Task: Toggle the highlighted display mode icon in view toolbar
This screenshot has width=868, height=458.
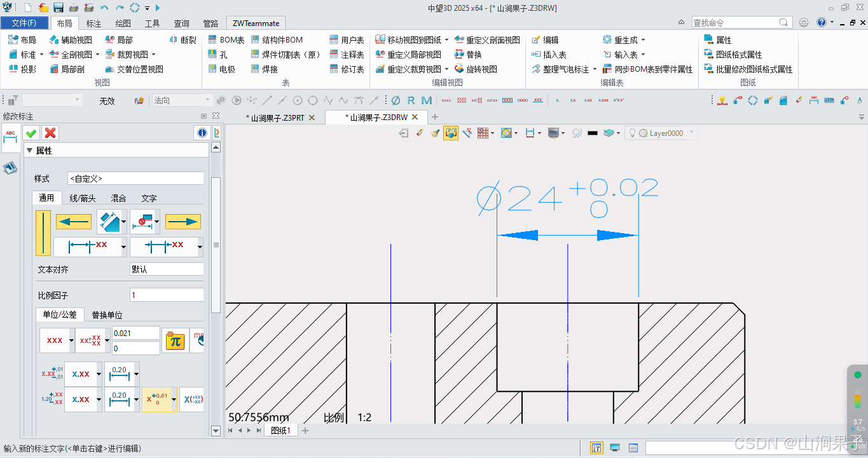Action: tap(451, 133)
